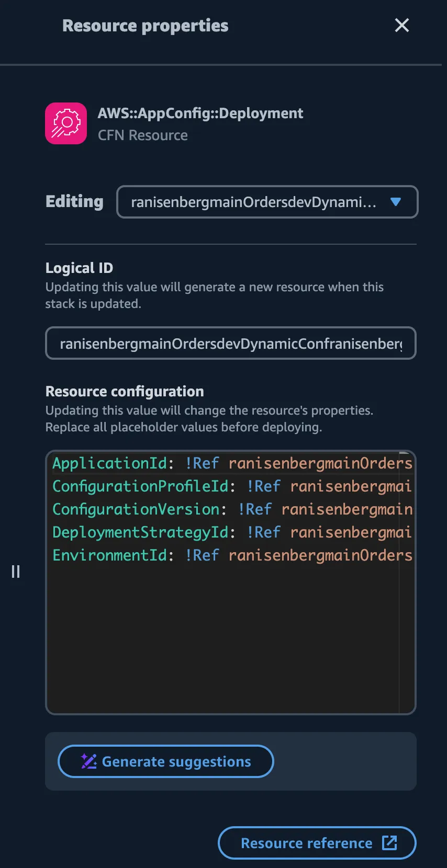
Task: Click the CFN Resource subtitle label
Action: click(143, 135)
